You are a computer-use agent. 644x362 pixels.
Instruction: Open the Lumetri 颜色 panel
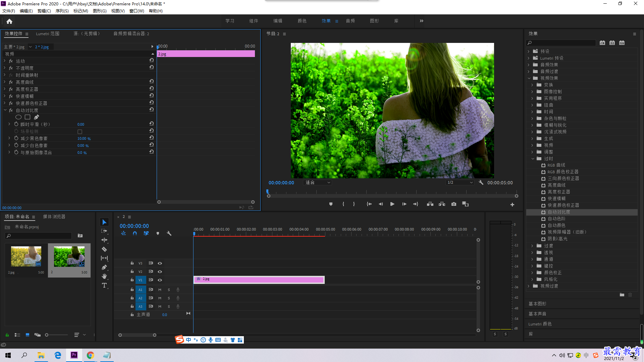(540, 324)
